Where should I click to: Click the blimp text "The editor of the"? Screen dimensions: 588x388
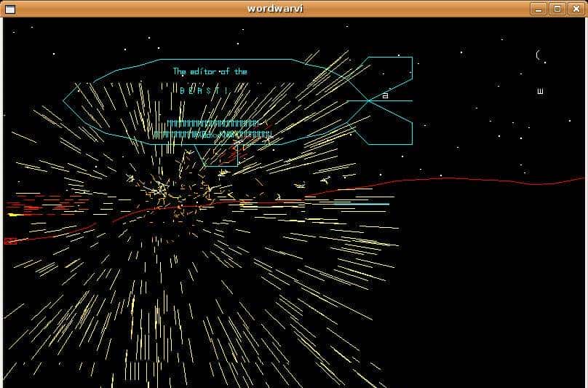[x=210, y=71]
